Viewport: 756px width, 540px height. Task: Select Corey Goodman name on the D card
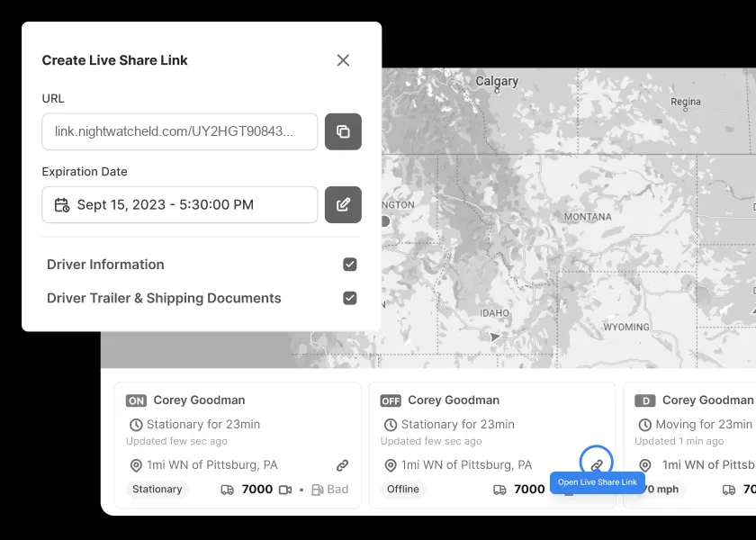coord(707,400)
